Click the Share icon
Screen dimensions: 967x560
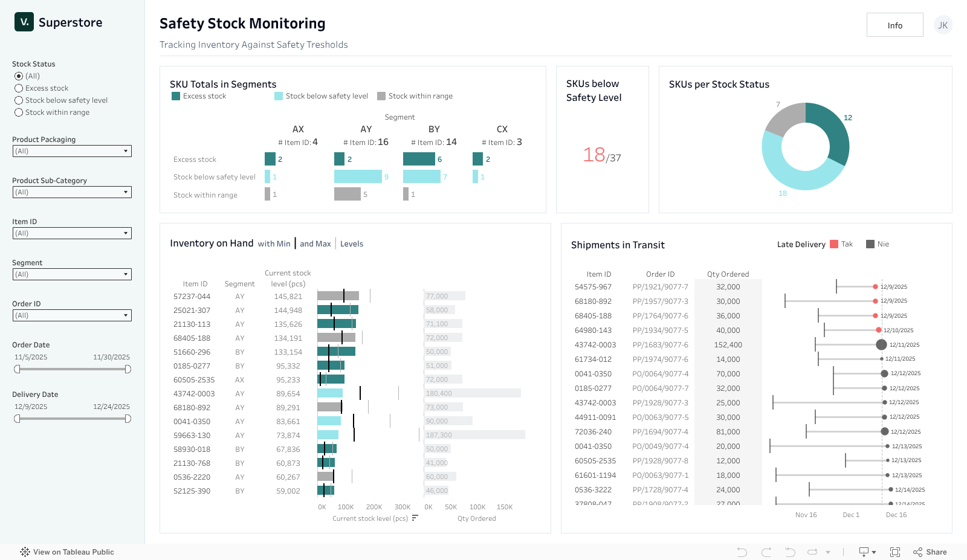pyautogui.click(x=930, y=552)
